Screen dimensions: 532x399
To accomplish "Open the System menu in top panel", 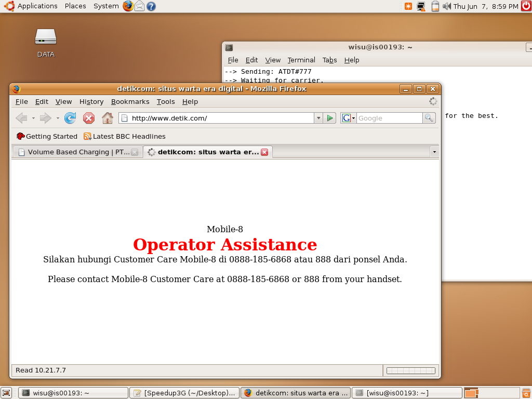I will point(106,6).
